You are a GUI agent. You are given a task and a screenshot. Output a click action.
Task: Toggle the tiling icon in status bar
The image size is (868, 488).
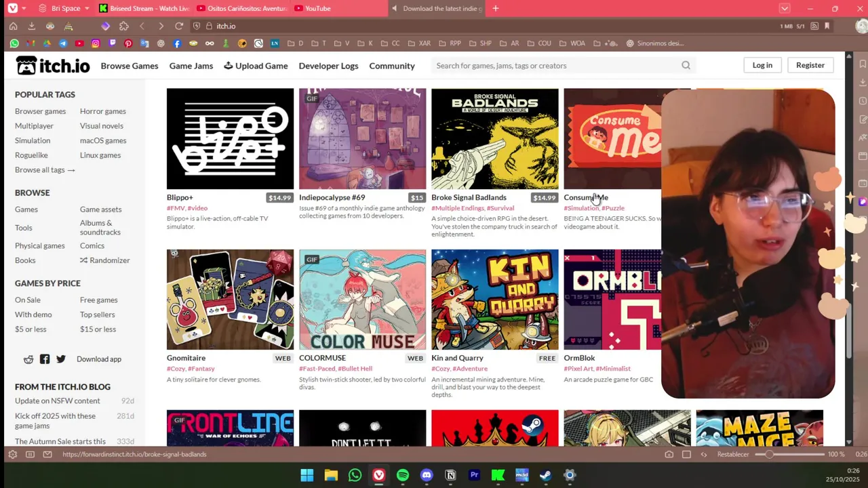pos(686,454)
